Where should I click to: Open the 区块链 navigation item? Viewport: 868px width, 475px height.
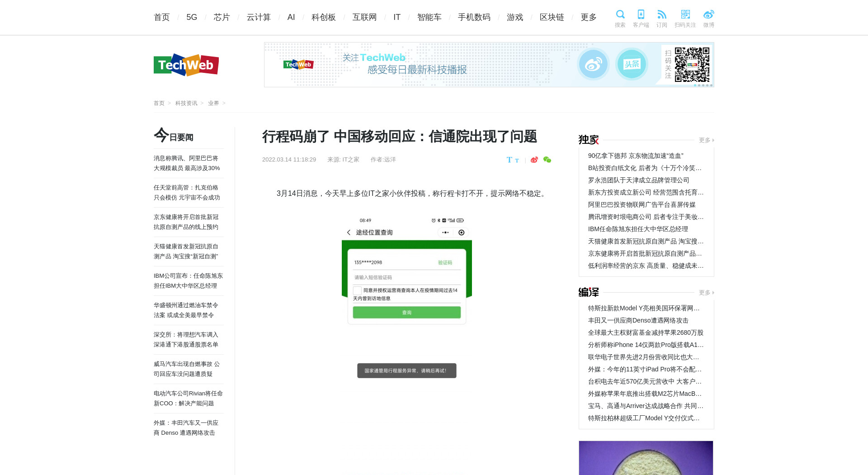click(552, 17)
